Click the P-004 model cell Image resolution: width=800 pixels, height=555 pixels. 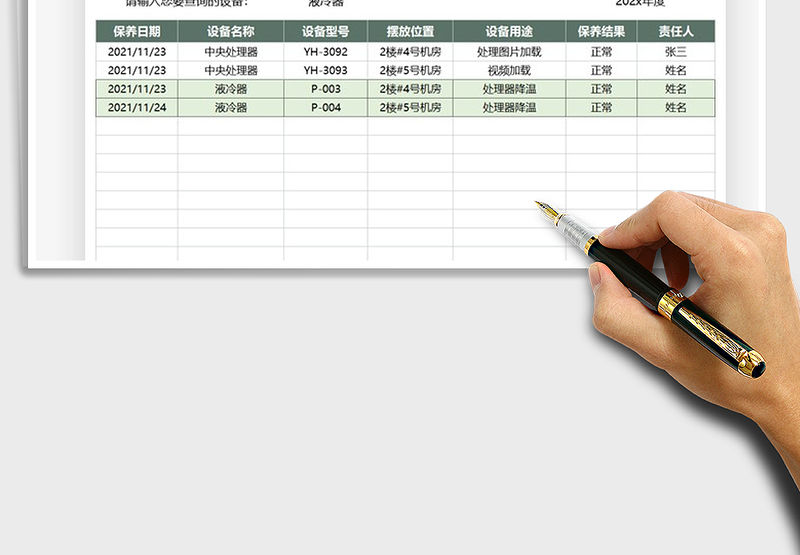click(326, 108)
